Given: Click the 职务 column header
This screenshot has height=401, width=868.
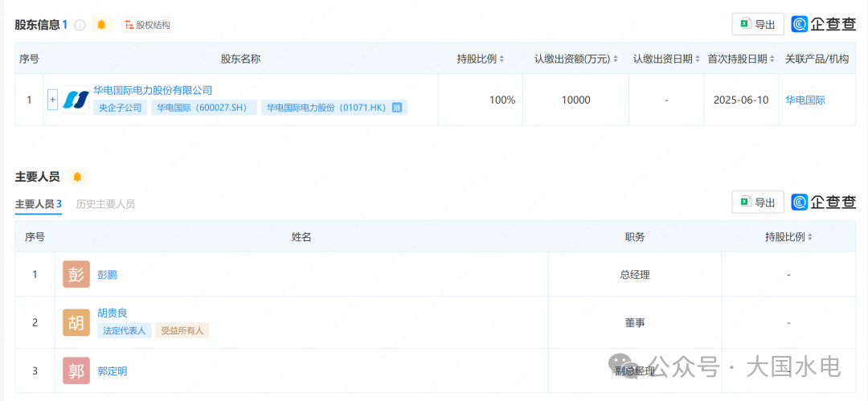Looking at the screenshot, I should coord(635,237).
